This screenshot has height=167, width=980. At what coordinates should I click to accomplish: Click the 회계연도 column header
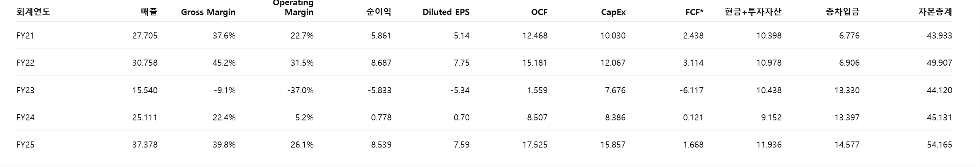click(33, 12)
